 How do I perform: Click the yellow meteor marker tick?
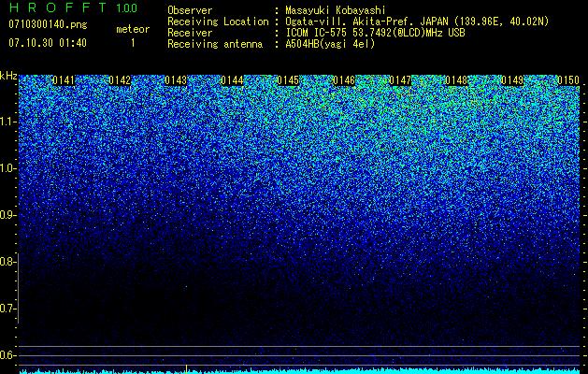tap(186, 368)
